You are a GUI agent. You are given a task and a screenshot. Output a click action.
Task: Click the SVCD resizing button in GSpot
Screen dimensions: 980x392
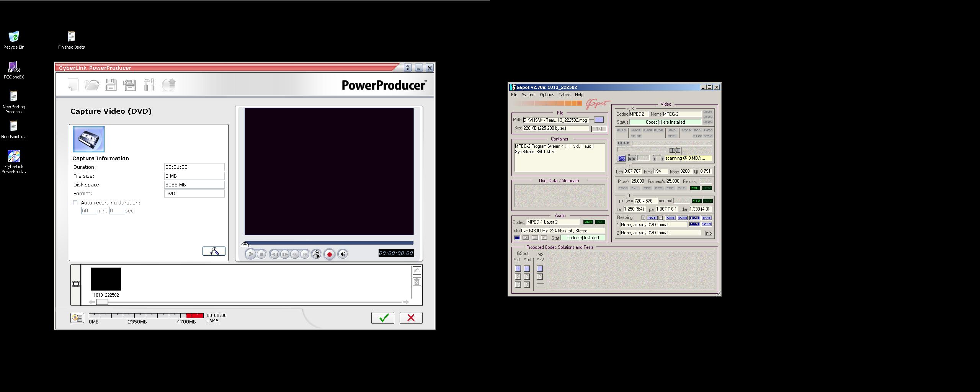point(682,218)
